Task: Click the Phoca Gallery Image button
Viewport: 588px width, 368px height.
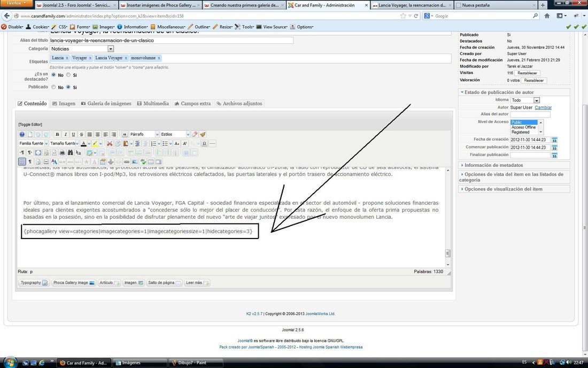Action: (74, 282)
